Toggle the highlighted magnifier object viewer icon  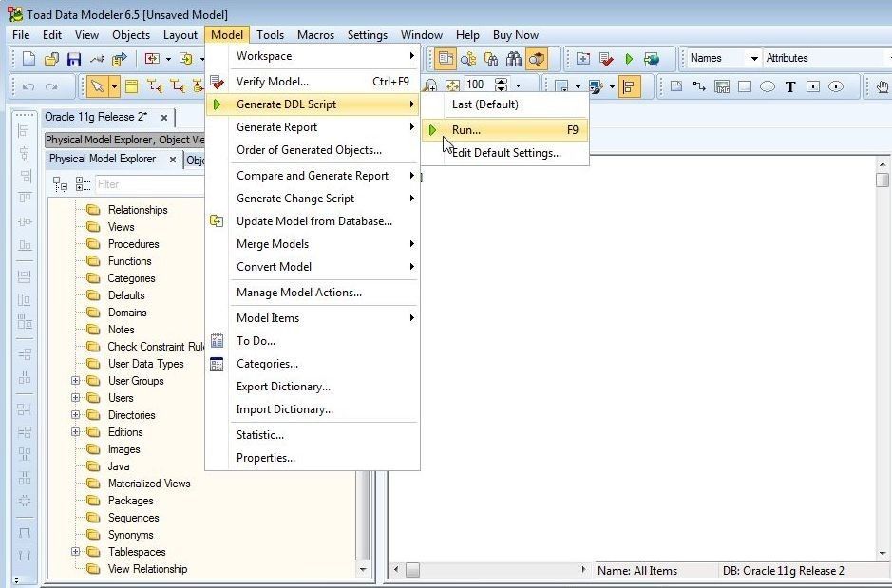coord(537,59)
